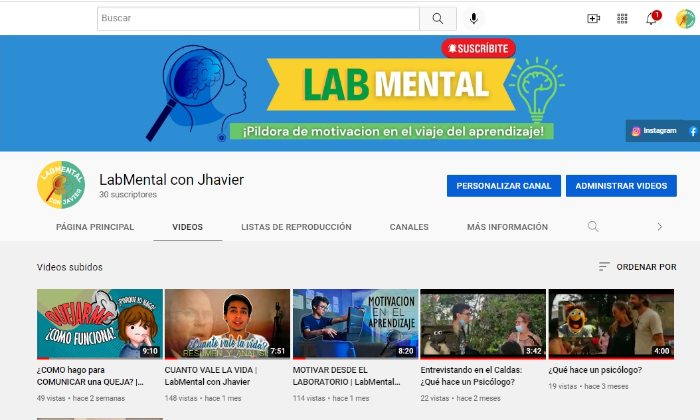The height and width of the screenshot is (420, 700).
Task: Click the search magnifier button
Action: pyautogui.click(x=438, y=18)
